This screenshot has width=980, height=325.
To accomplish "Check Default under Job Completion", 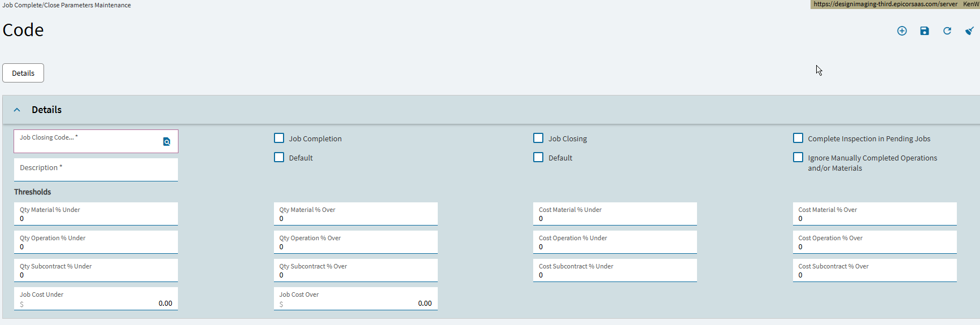I will click(279, 157).
